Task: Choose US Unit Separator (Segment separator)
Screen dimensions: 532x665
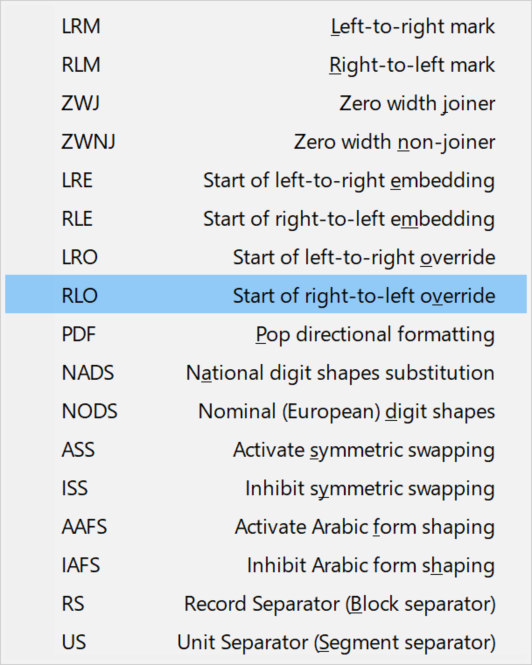Action: 266,642
